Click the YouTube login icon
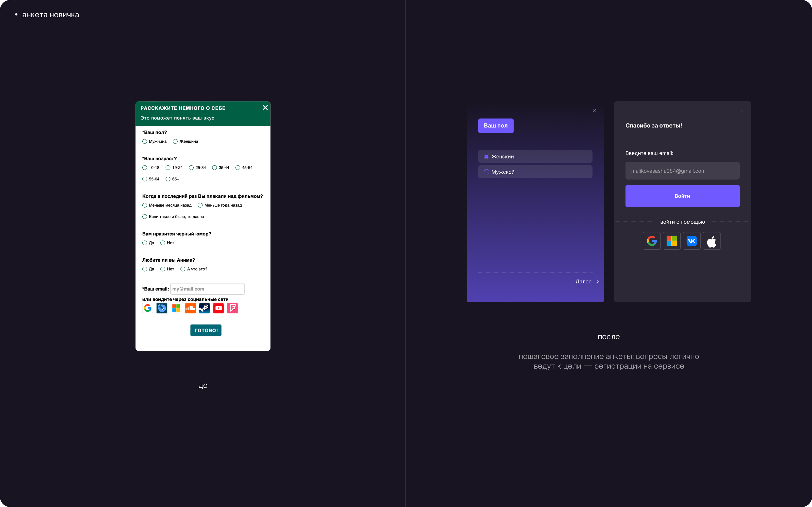Viewport: 812px width, 507px height. (218, 308)
